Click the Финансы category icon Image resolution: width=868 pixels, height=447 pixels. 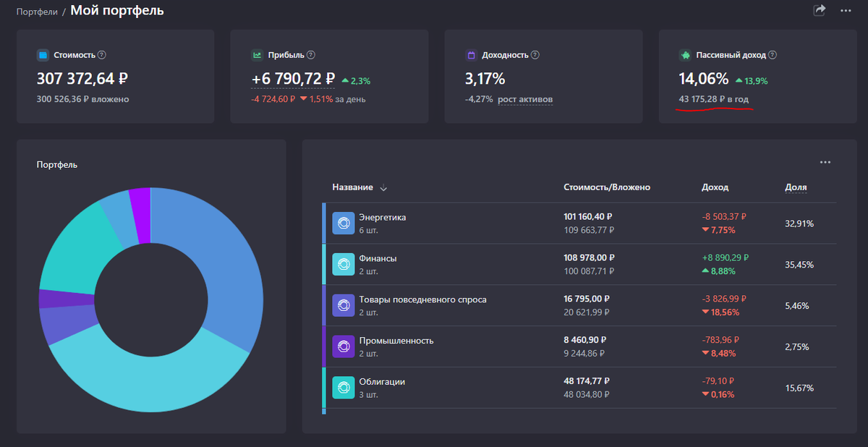coord(343,264)
